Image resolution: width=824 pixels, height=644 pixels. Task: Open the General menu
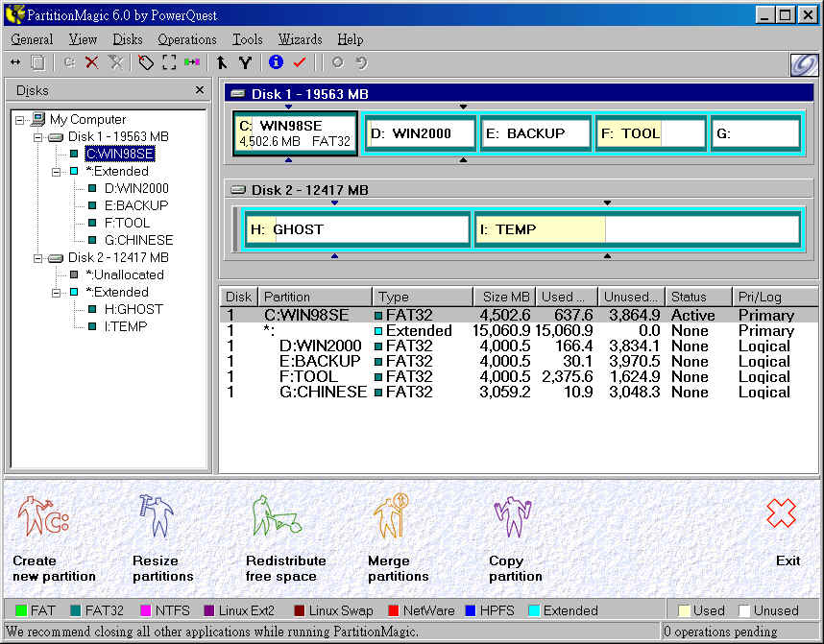point(32,39)
